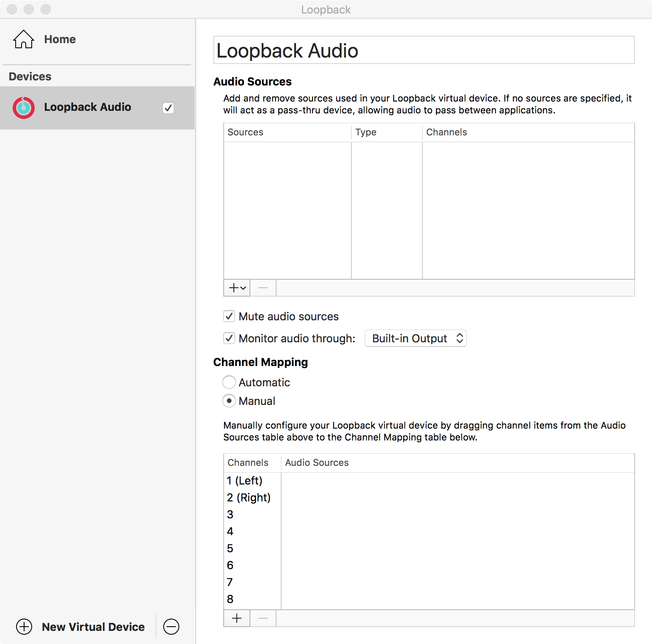
Task: Remove source using the Audio Sources minus button
Action: pyautogui.click(x=263, y=288)
